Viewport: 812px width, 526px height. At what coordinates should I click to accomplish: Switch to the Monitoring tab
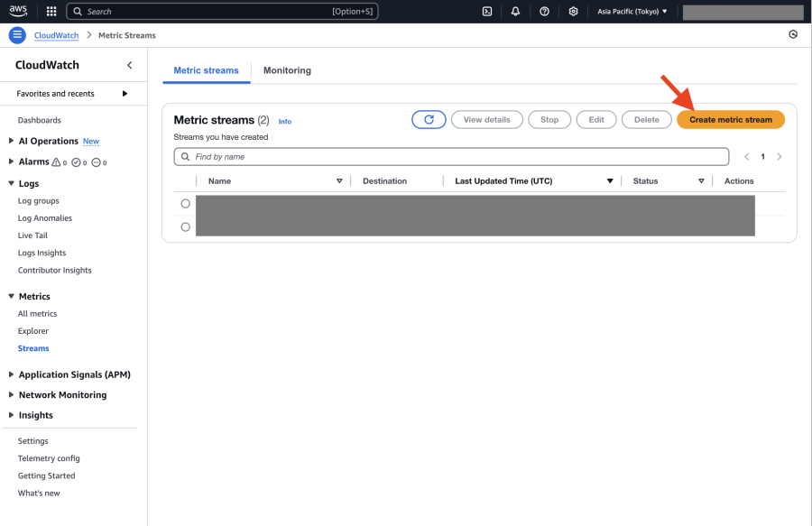point(287,70)
